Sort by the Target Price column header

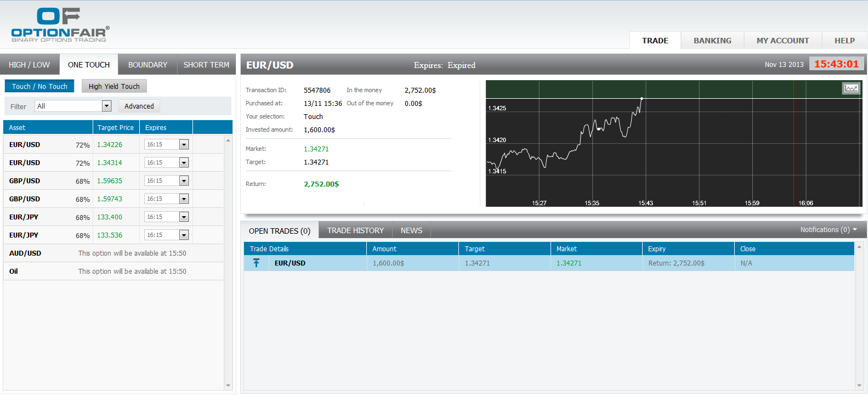click(116, 127)
